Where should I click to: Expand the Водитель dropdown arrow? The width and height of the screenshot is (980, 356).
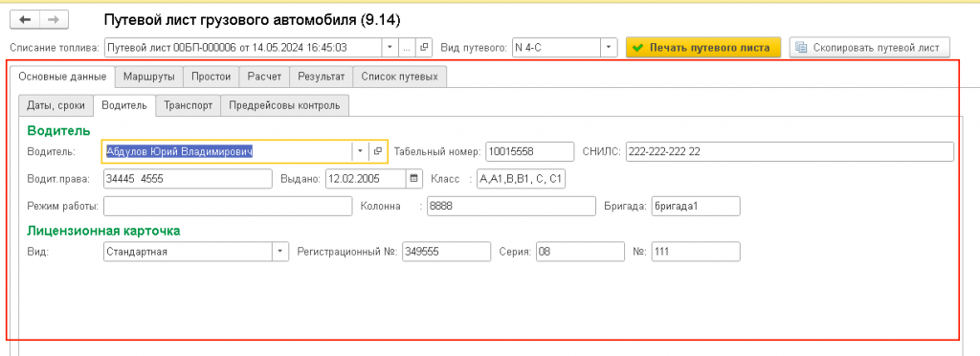[x=361, y=151]
